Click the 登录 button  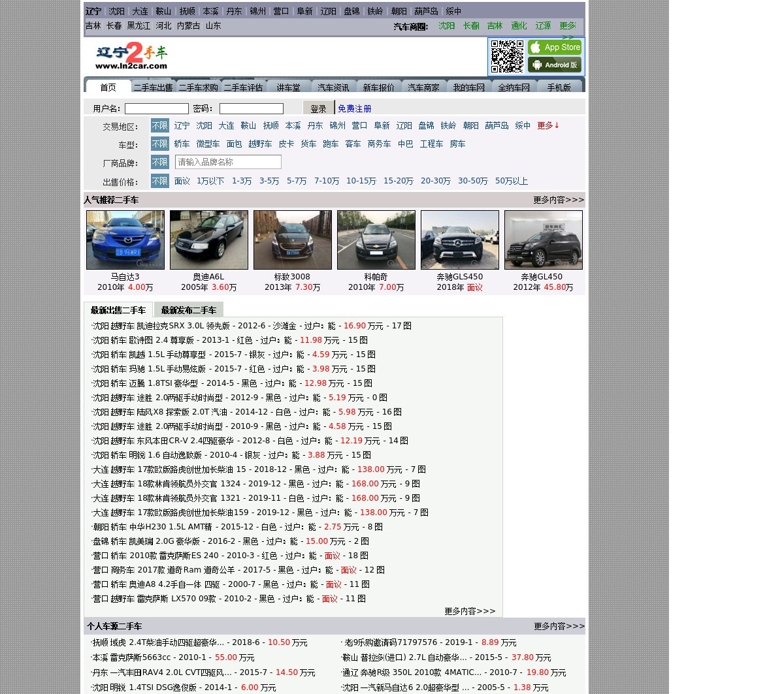tap(318, 109)
